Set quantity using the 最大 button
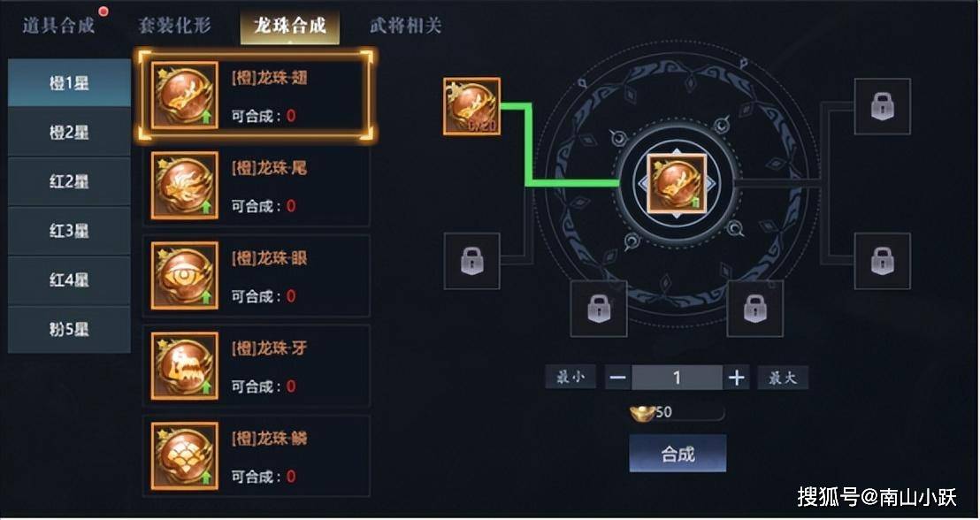The width and height of the screenshot is (980, 520). coord(783,378)
